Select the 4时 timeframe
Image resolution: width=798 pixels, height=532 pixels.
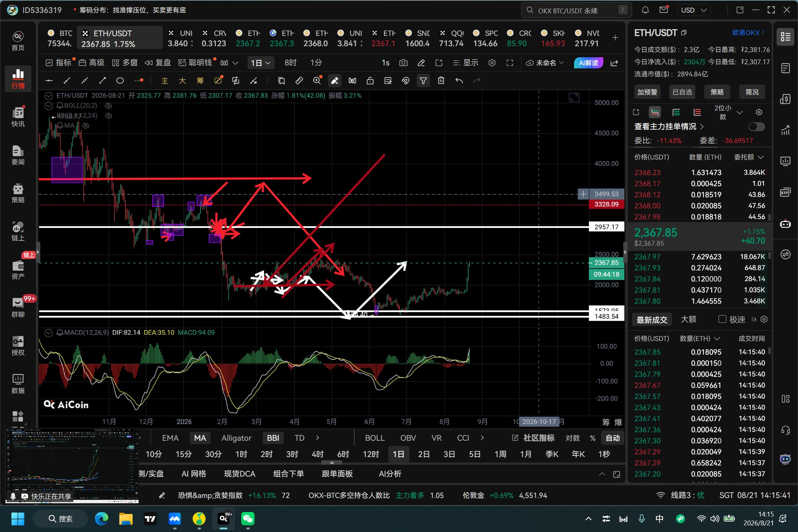[317, 454]
